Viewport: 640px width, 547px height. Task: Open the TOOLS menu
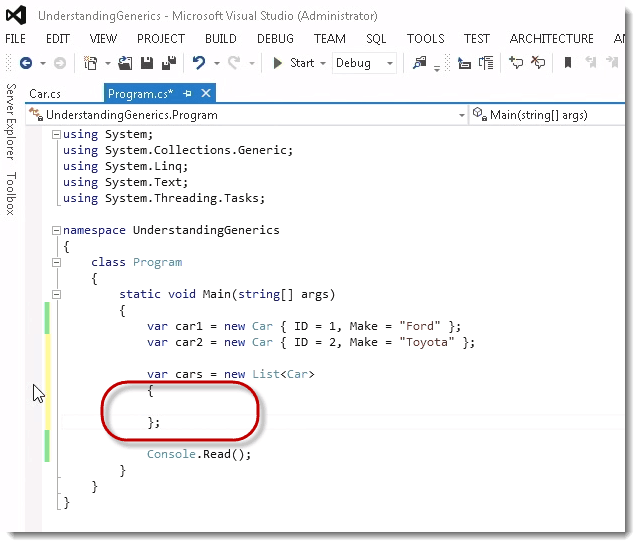(x=425, y=39)
